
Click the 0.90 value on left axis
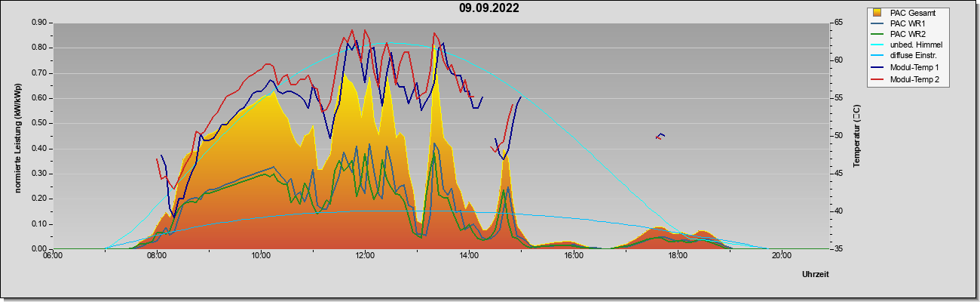[39, 23]
